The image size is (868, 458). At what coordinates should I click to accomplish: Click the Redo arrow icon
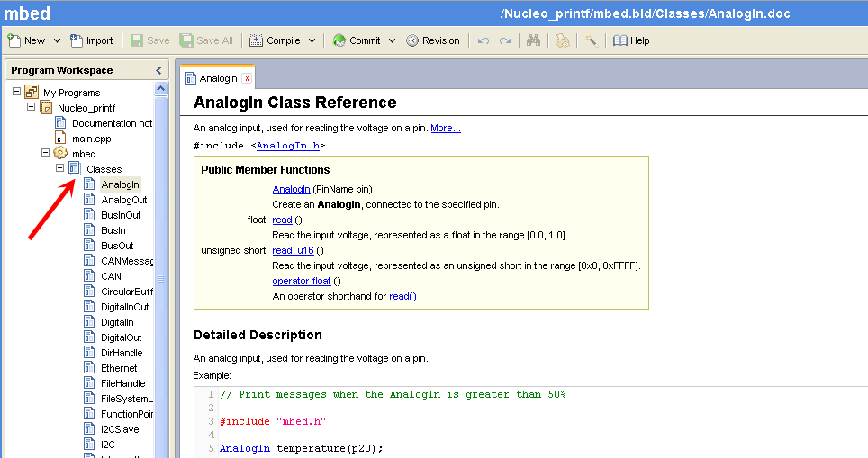click(x=505, y=40)
